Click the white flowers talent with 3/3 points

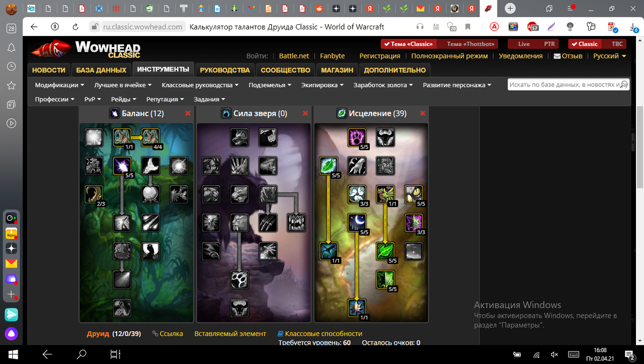click(357, 195)
